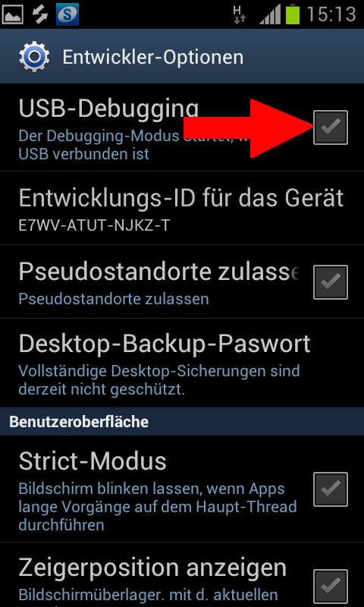Image resolution: width=364 pixels, height=607 pixels.
Task: Select the USB-Debugging list item title
Action: pos(108,110)
